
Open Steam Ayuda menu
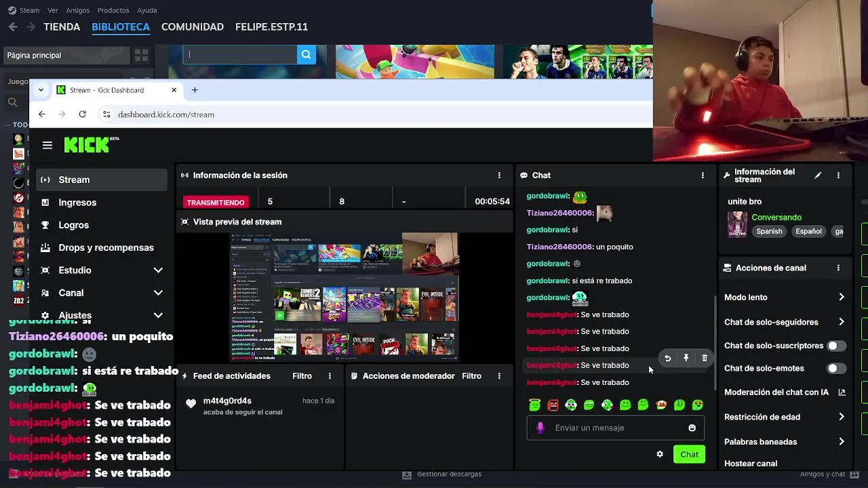[147, 10]
